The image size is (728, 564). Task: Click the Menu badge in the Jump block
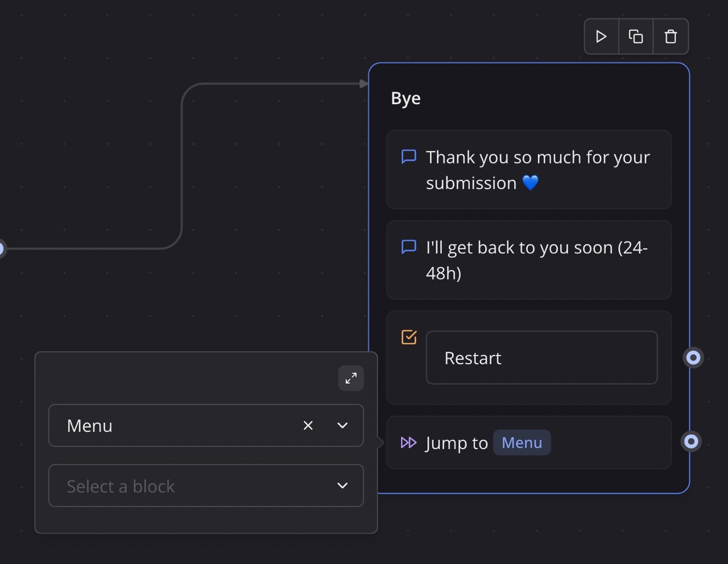click(x=522, y=443)
